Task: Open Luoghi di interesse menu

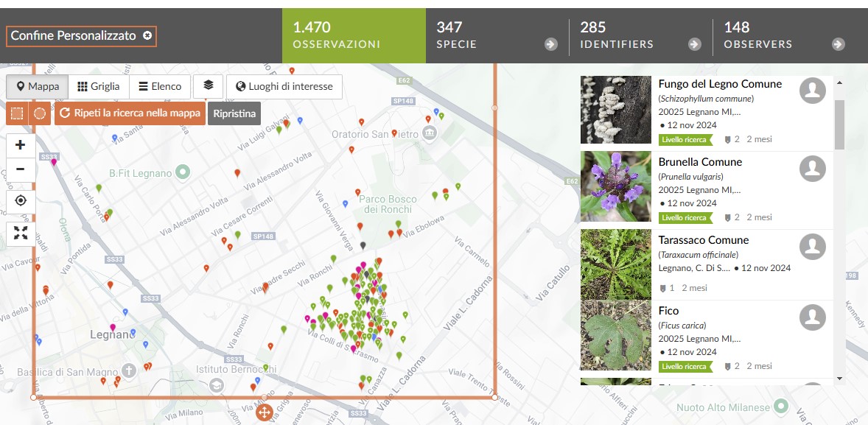Action: coord(284,86)
